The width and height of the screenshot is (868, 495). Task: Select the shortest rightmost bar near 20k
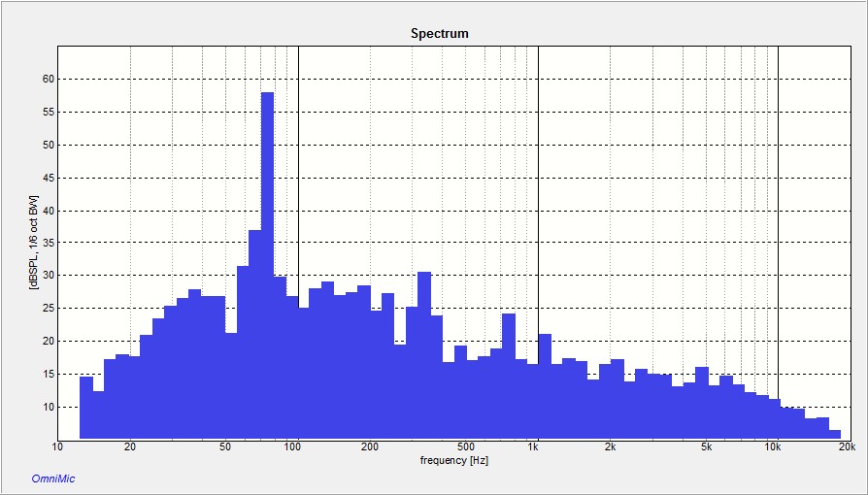coord(835,434)
